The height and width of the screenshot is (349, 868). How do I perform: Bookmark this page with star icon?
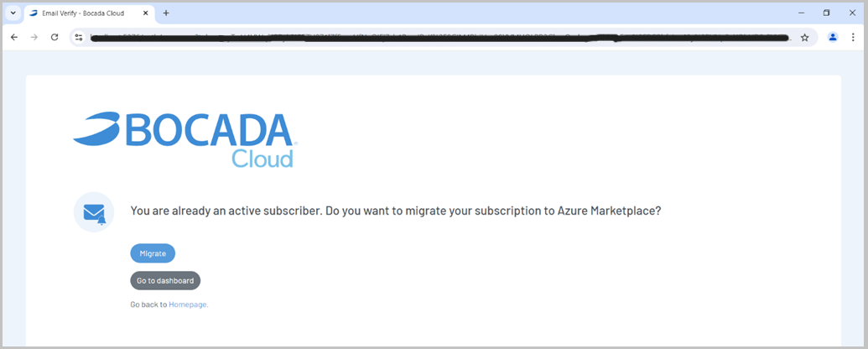[x=805, y=37]
